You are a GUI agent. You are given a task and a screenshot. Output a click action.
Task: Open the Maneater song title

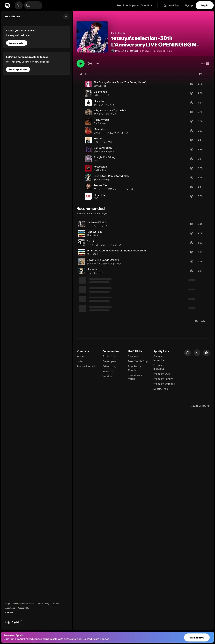point(99,129)
